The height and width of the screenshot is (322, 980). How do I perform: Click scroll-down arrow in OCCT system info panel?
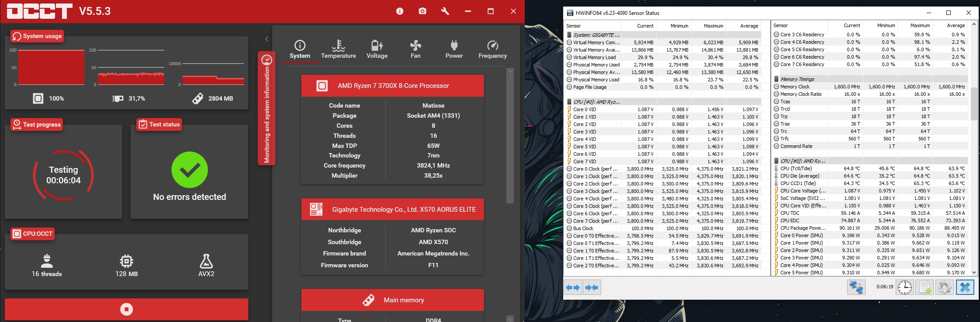(510, 318)
